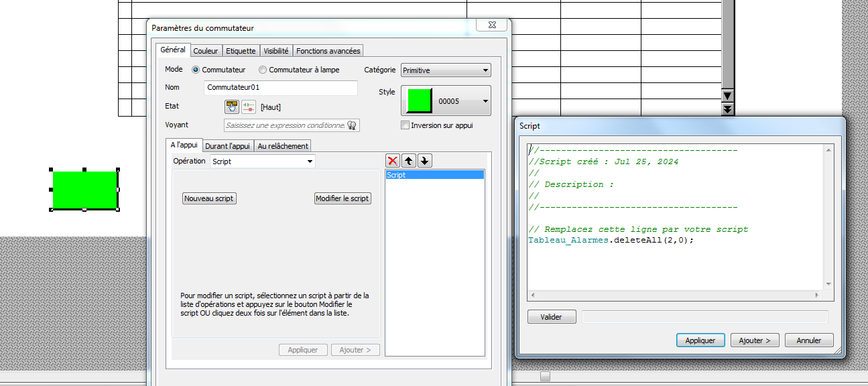Select the Commutateur mode radio button

(x=196, y=70)
